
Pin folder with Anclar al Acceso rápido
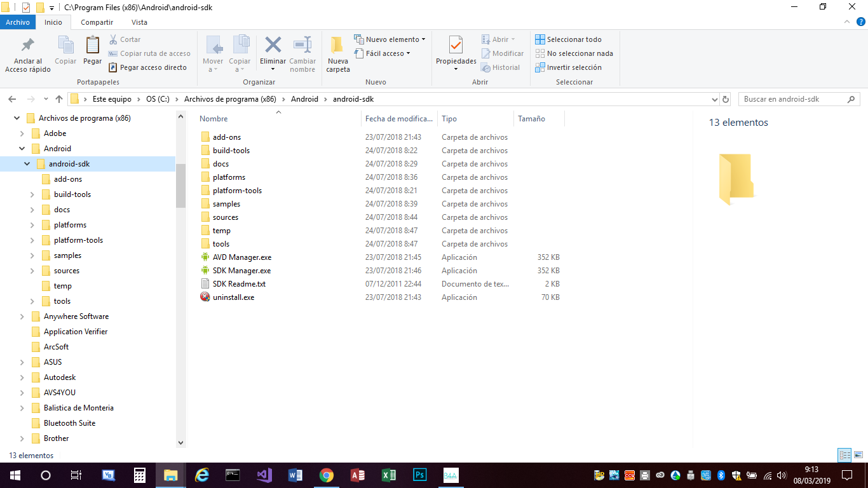point(28,55)
